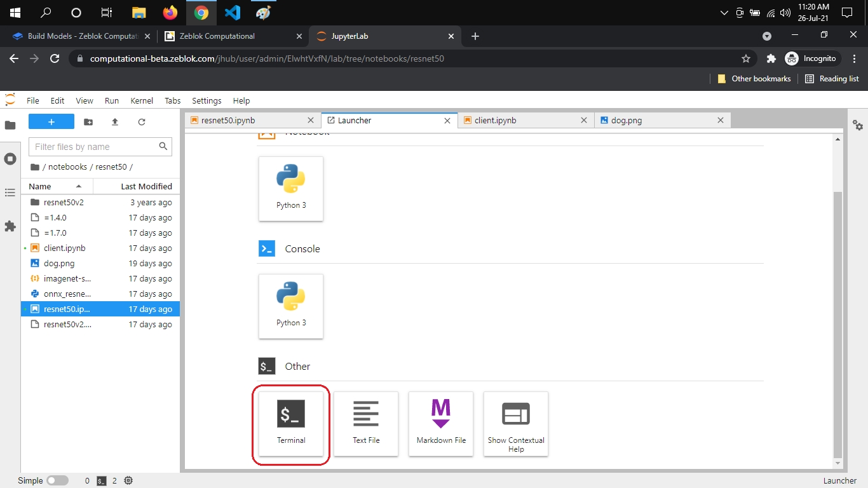Click the Filter files by name field
868x488 pixels.
coord(94,147)
